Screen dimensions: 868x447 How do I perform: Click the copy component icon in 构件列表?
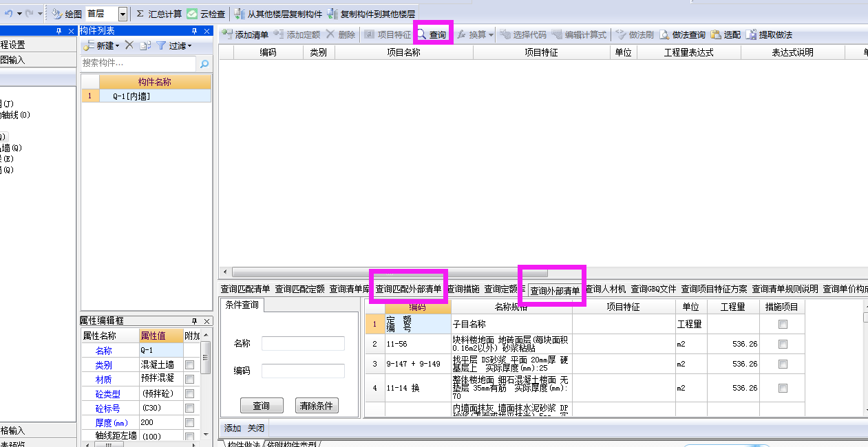[x=145, y=45]
